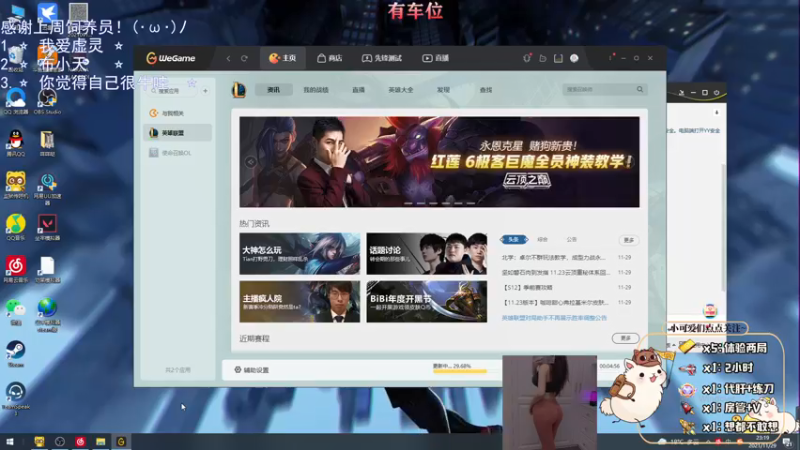Open the BiBi年度开黑节 news card
This screenshot has height=450, width=800.
427,301
